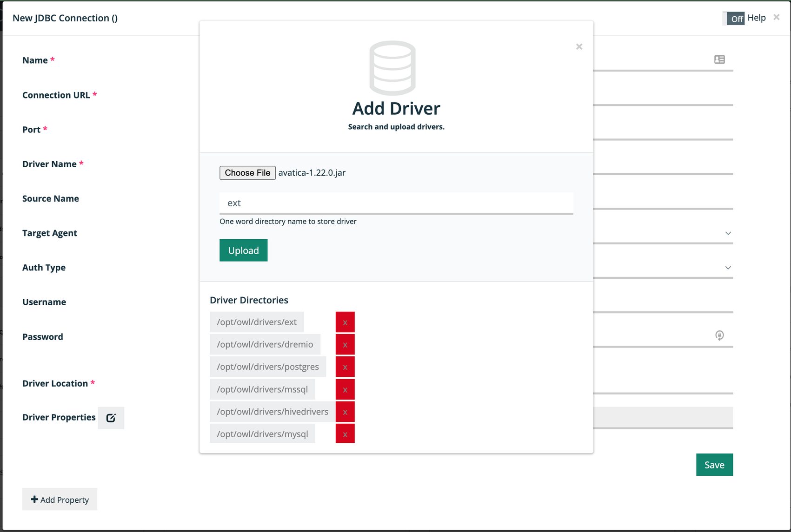Remove the /opt/owl/drivers/dremio directory
791x532 pixels.
pos(345,344)
